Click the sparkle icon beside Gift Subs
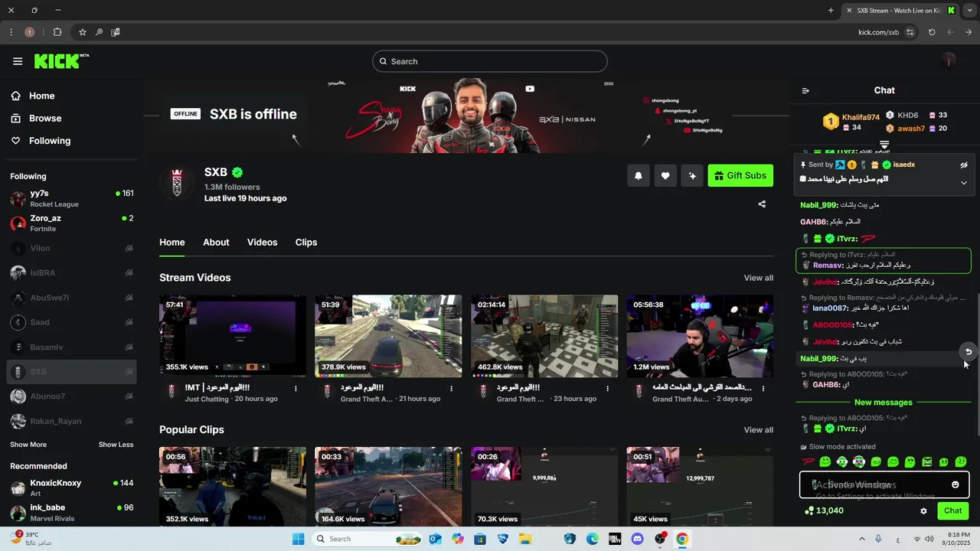 click(x=692, y=176)
